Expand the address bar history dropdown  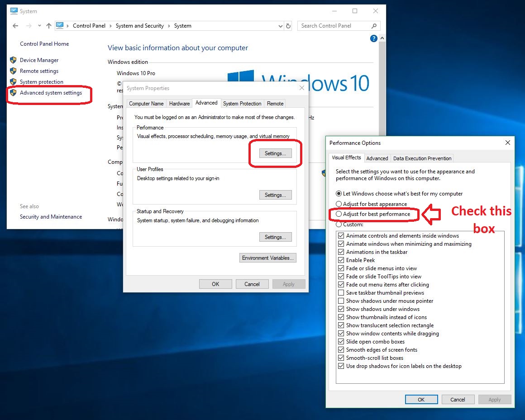coord(281,26)
